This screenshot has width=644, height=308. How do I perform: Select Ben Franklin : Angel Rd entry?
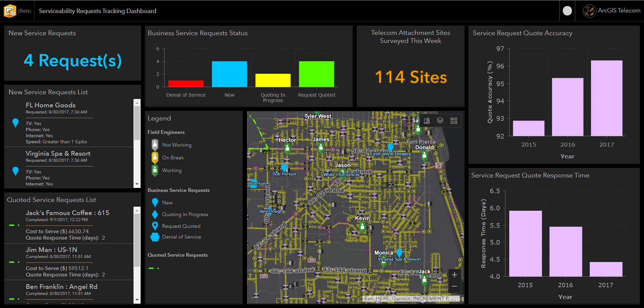pos(69,292)
